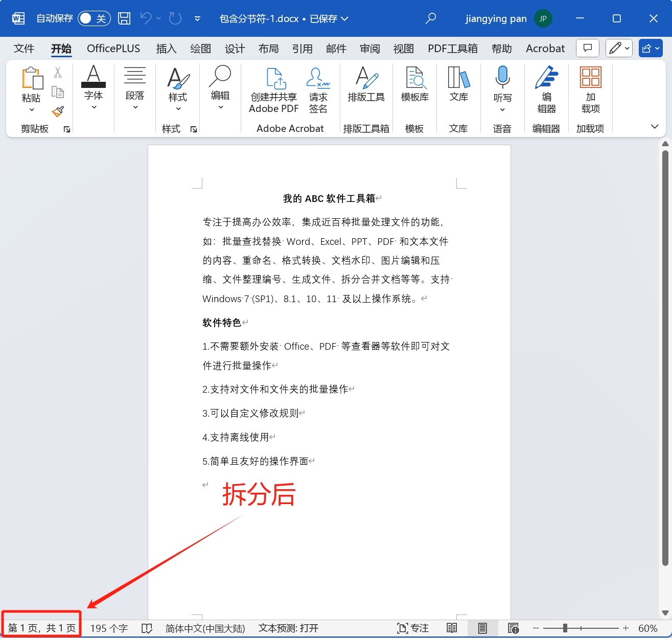Select the Format Painter (格式刷) tool
The height and width of the screenshot is (638, 672).
pyautogui.click(x=58, y=112)
